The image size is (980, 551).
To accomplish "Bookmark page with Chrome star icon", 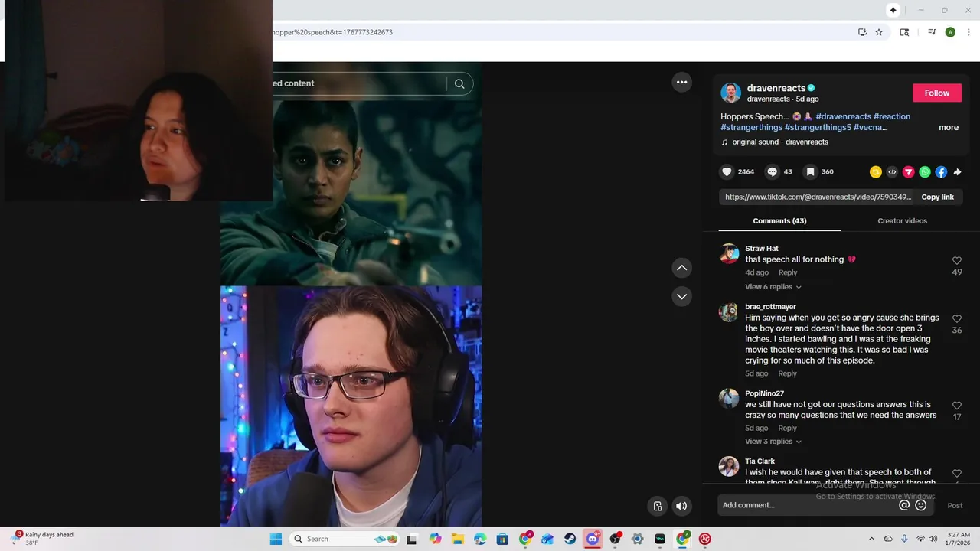I will click(879, 32).
